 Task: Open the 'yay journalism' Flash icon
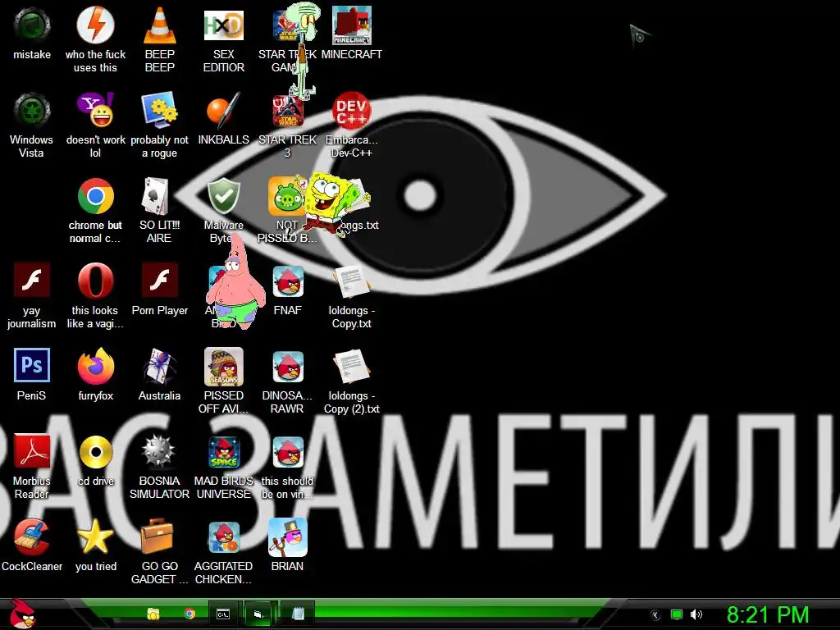tap(32, 280)
